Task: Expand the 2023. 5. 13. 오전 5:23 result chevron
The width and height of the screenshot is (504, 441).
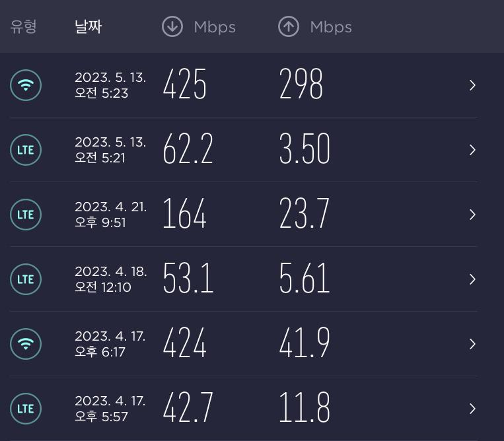Action: 472,85
